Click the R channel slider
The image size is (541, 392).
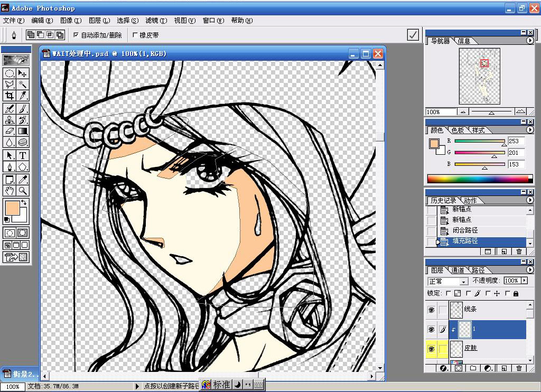(x=480, y=141)
